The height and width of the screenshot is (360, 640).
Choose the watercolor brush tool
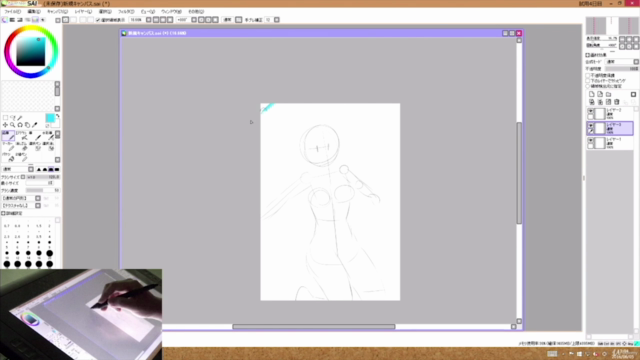tap(49, 136)
